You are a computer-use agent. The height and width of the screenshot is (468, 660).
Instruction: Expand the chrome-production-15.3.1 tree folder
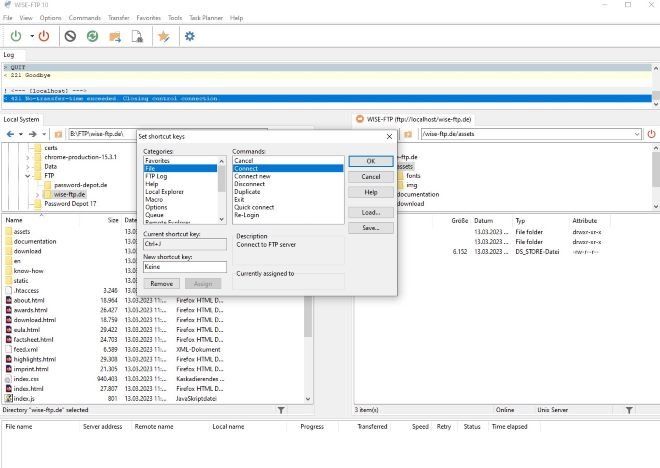pyautogui.click(x=28, y=157)
